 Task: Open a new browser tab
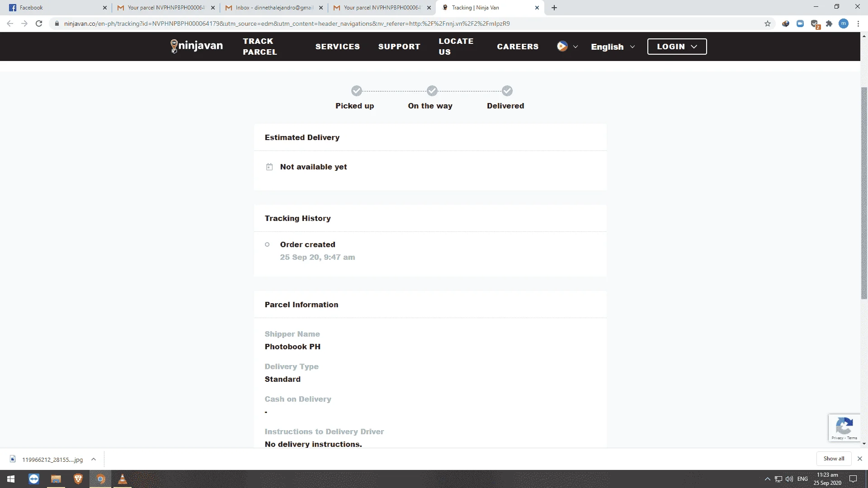click(x=554, y=8)
